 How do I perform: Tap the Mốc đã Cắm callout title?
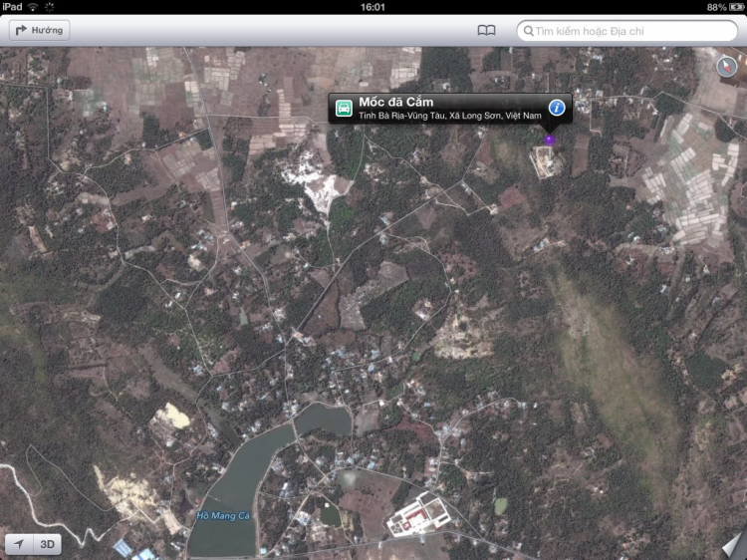click(395, 102)
